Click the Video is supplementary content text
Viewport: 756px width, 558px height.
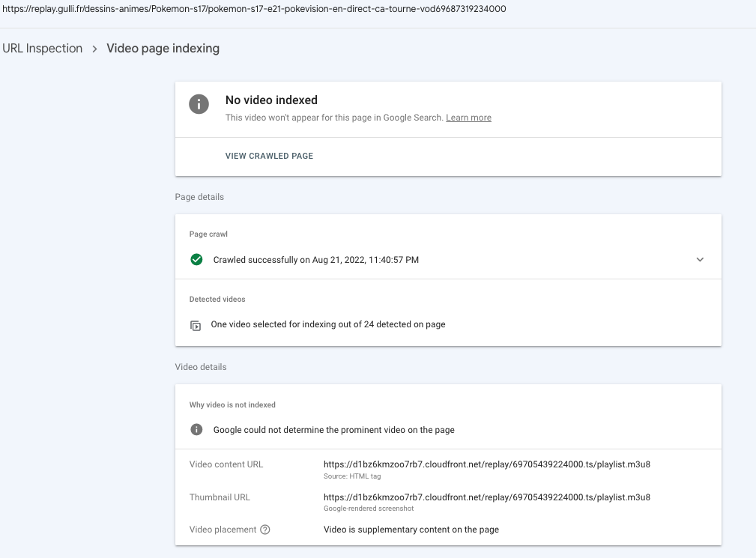point(411,530)
